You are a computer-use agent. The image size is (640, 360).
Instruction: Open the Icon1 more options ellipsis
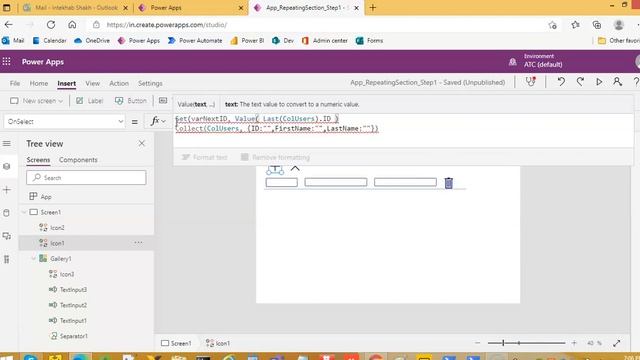point(138,243)
